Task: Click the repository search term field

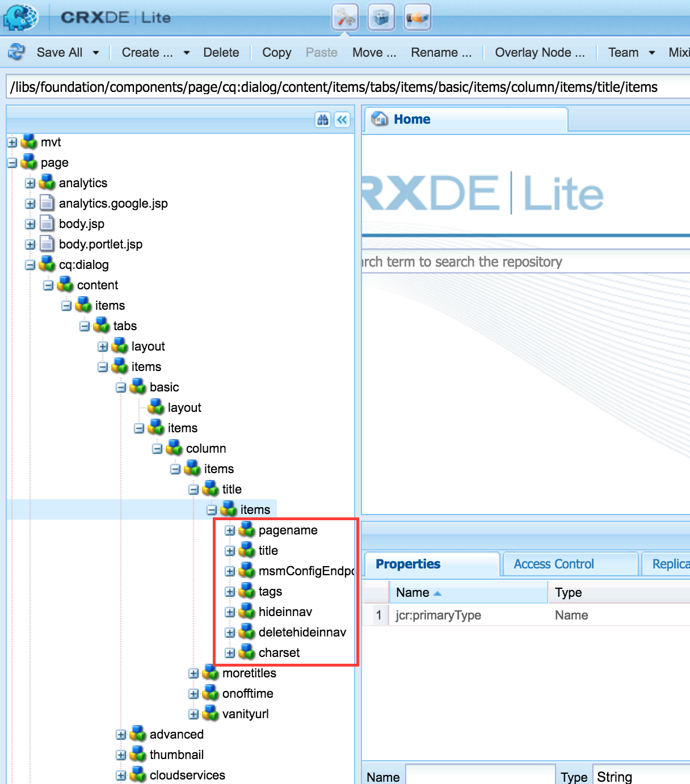Action: (x=525, y=262)
